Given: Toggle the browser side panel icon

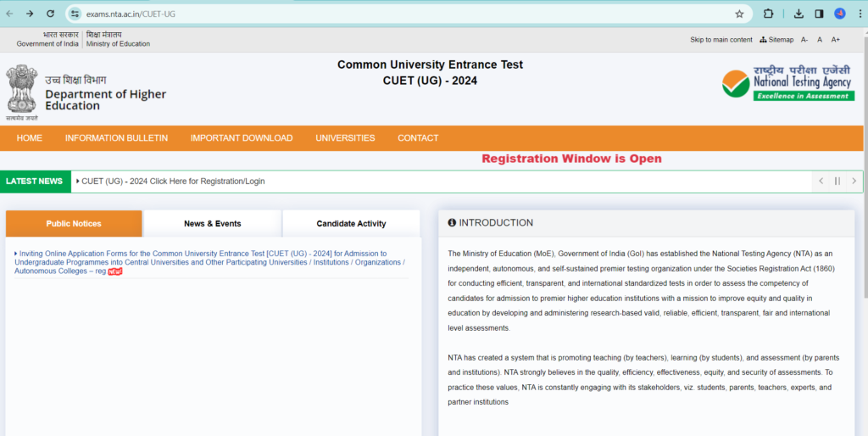Looking at the screenshot, I should 819,14.
